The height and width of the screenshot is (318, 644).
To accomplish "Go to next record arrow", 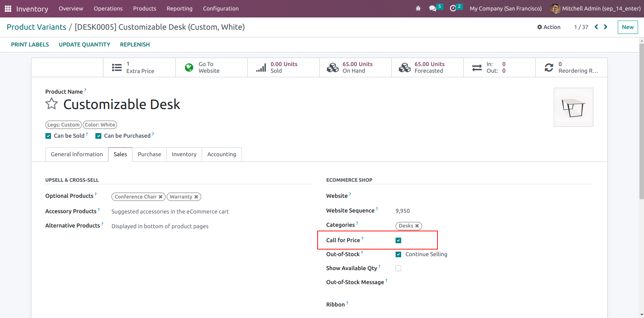I will (x=606, y=27).
